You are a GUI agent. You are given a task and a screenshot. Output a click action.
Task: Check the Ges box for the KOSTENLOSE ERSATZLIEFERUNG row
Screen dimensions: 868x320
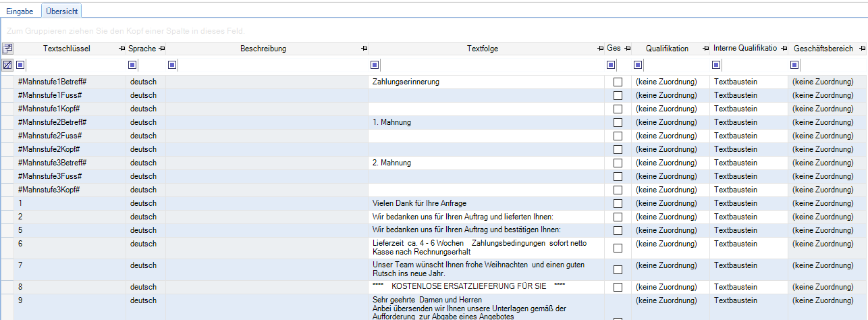(618, 287)
